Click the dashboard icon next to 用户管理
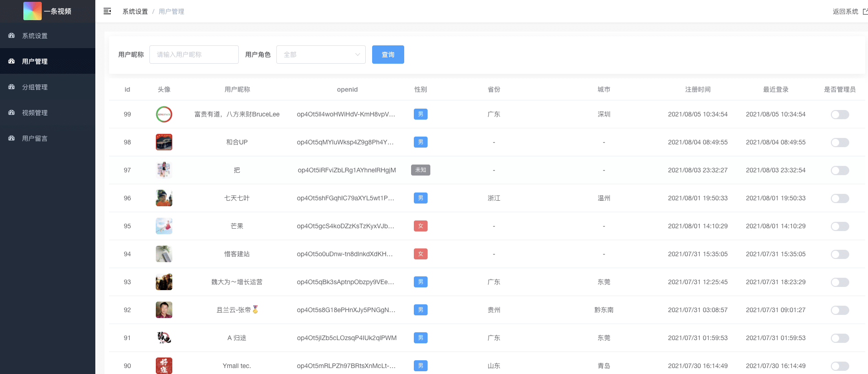Image resolution: width=868 pixels, height=374 pixels. 11,61
